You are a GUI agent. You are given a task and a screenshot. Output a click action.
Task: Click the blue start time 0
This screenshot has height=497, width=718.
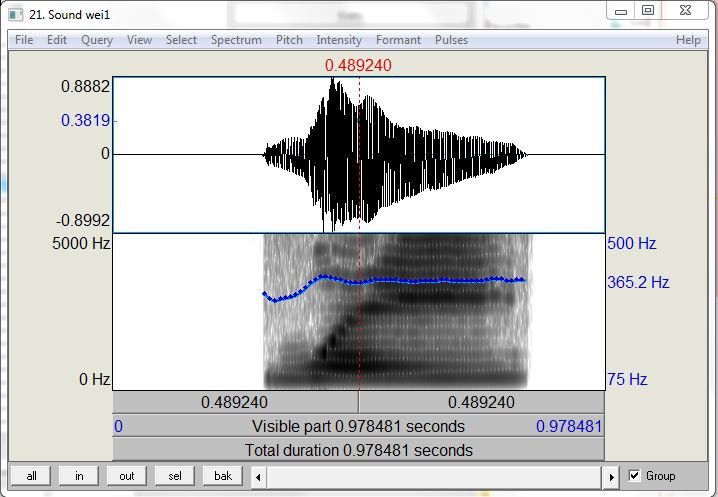click(x=118, y=426)
